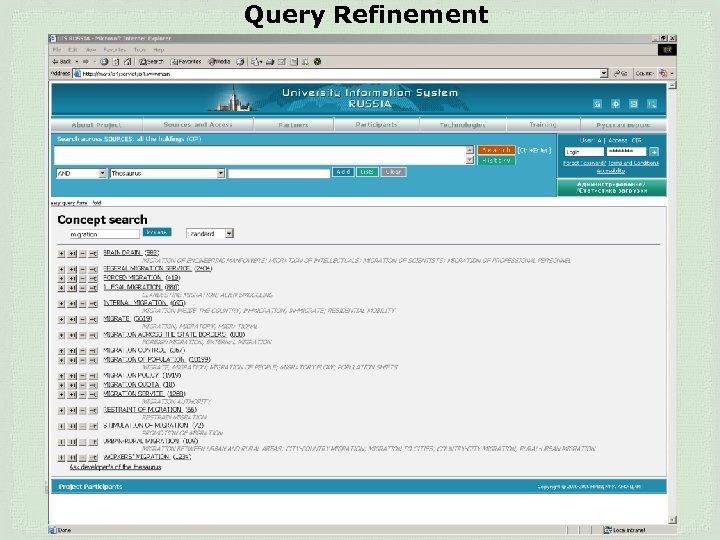
Task: Open the Edit menu
Action: 73,50
